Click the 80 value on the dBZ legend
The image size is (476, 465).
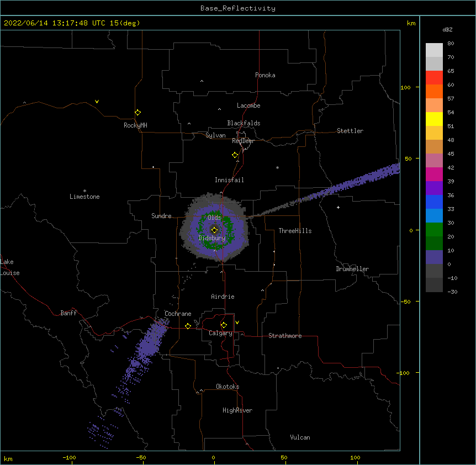coord(451,44)
